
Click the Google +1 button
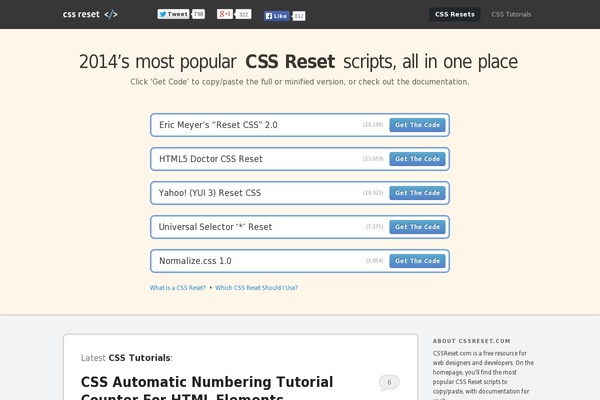tap(225, 14)
